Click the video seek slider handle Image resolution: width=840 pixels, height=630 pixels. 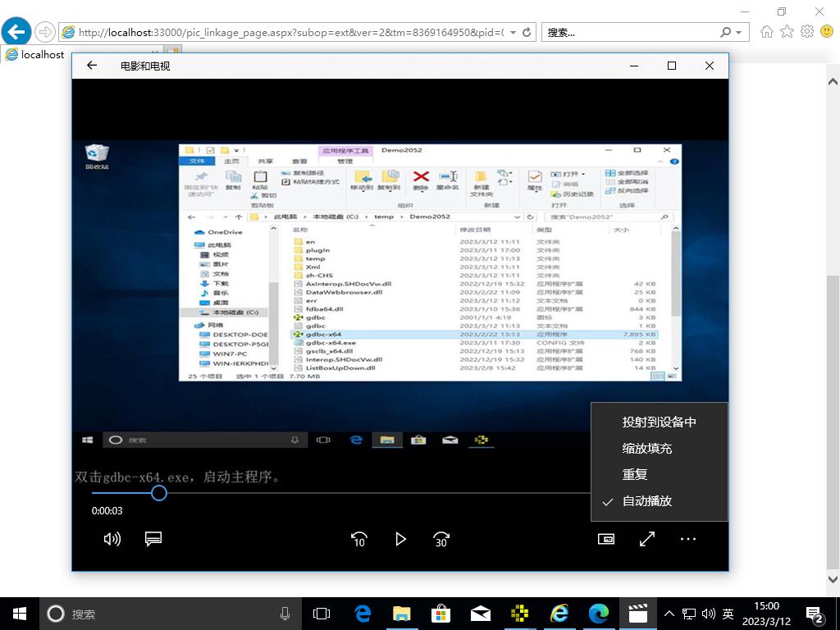coord(159,492)
